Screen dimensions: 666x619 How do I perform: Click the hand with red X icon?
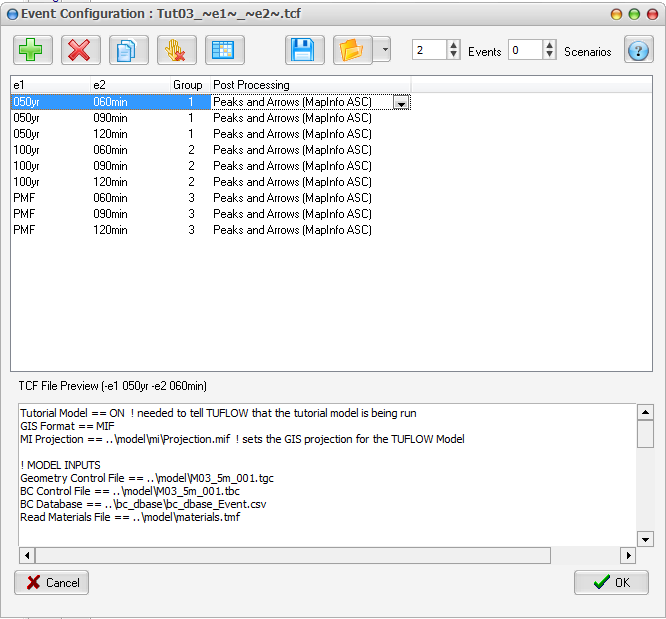[177, 50]
